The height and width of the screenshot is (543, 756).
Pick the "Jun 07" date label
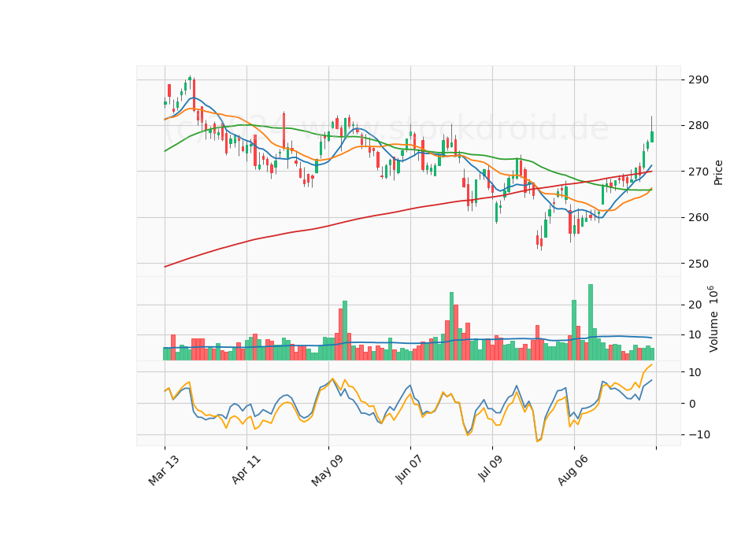tap(409, 469)
